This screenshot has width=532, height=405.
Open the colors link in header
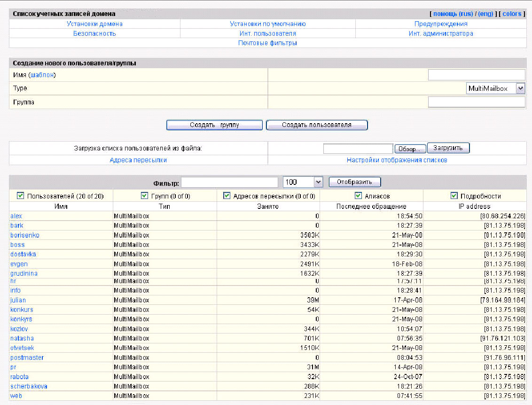(512, 14)
